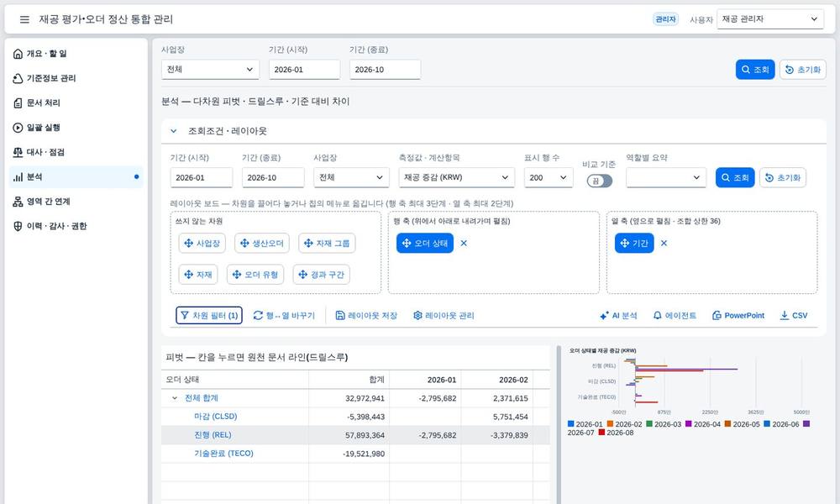Screen dimensions: 840x504
Task: Click the bar chart icon beside 분석
Action: click(18, 176)
